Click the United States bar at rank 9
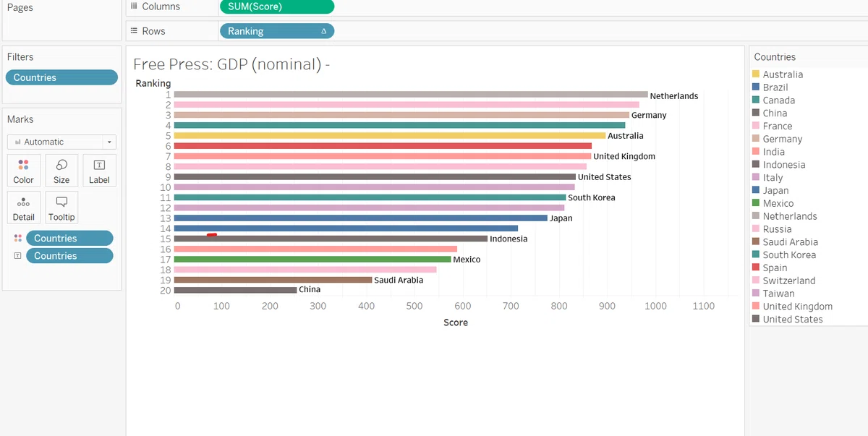 pyautogui.click(x=375, y=176)
